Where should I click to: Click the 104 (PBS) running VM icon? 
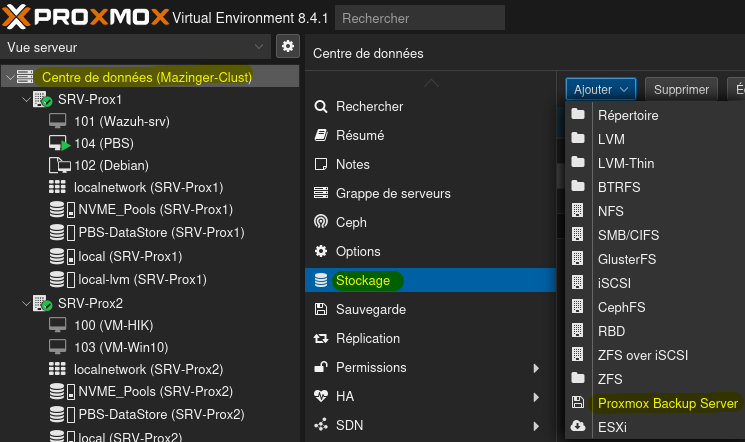59,143
